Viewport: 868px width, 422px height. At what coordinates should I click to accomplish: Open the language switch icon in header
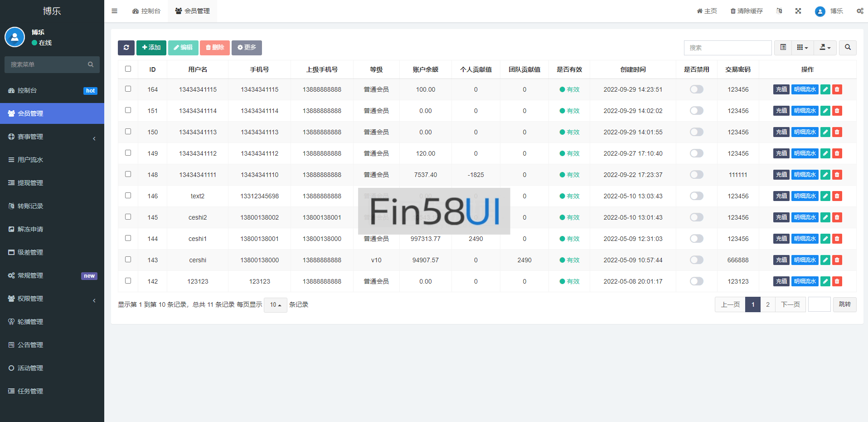coord(779,11)
